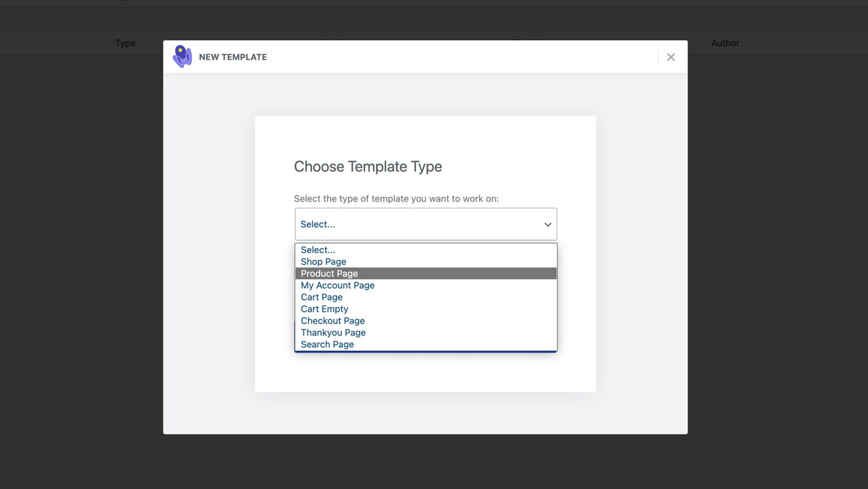868x489 pixels.
Task: Select the Cart Page option
Action: (x=322, y=297)
